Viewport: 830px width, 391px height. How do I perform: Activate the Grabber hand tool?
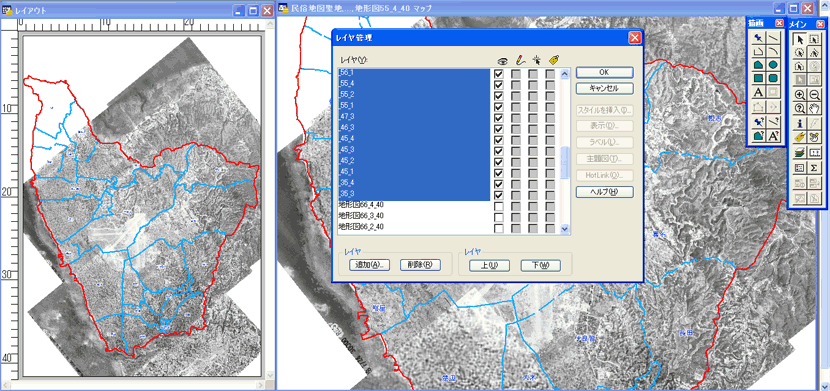(x=814, y=108)
